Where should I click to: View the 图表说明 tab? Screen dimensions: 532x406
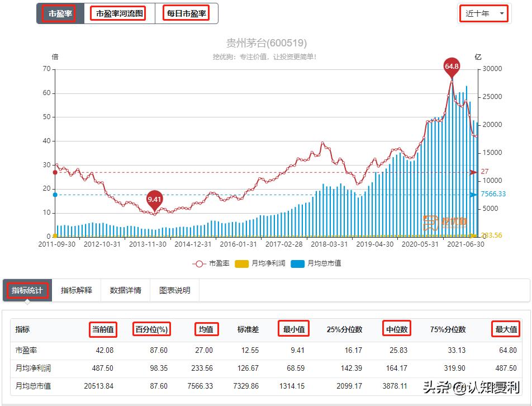click(x=174, y=290)
